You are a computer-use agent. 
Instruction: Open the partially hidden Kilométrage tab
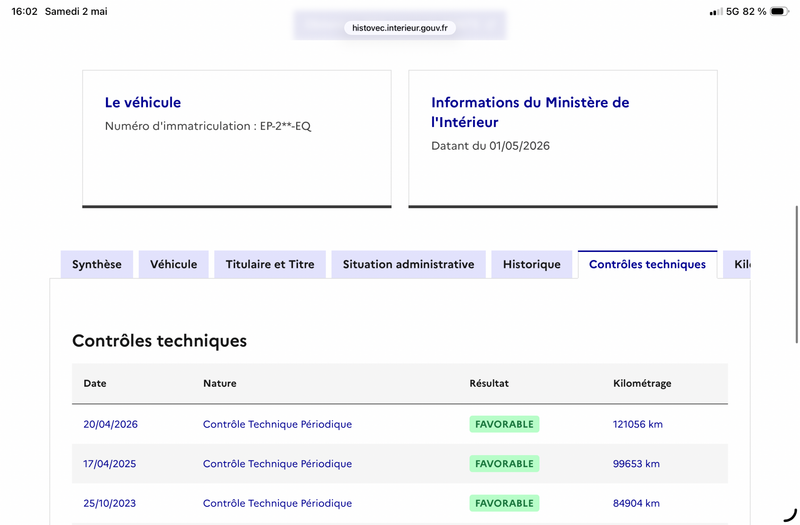(x=737, y=264)
